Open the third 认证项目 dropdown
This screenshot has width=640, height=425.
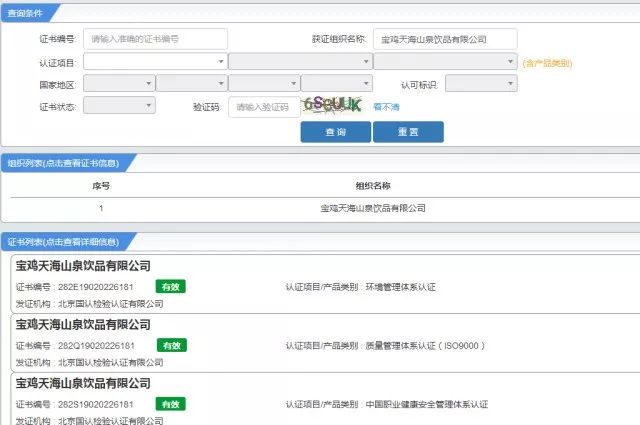click(x=445, y=62)
